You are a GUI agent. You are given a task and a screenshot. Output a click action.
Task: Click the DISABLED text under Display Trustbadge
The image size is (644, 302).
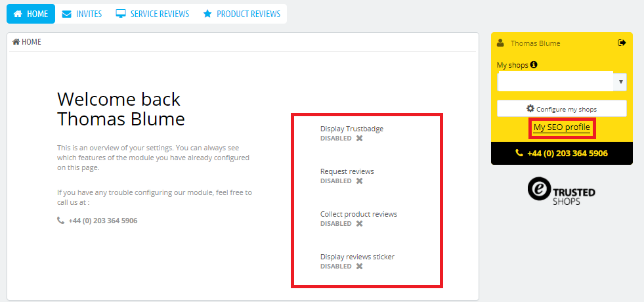click(x=336, y=139)
